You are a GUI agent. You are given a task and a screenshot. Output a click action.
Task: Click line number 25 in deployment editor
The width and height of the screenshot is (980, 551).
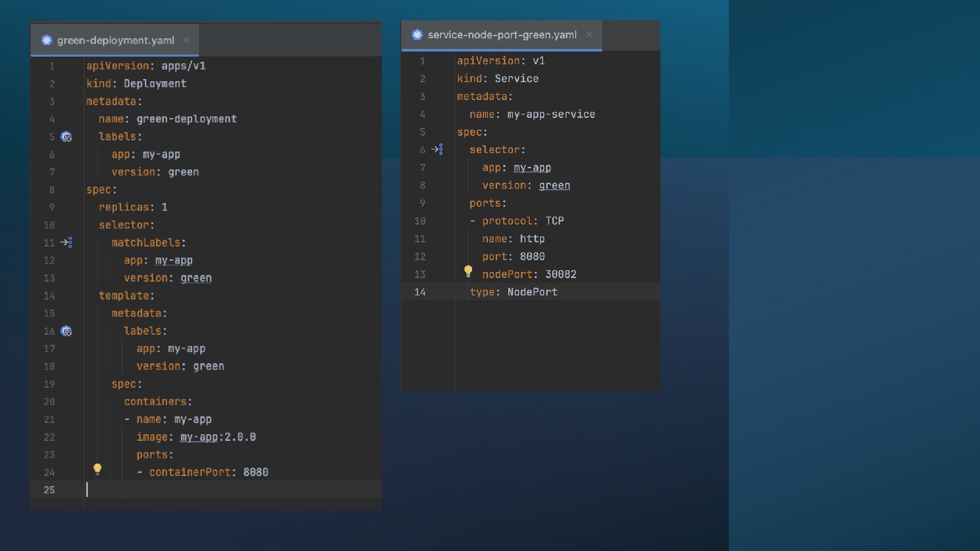click(49, 490)
